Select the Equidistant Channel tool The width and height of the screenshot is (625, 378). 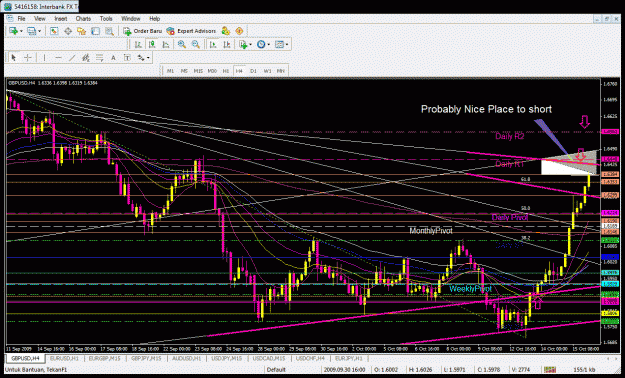click(85, 58)
